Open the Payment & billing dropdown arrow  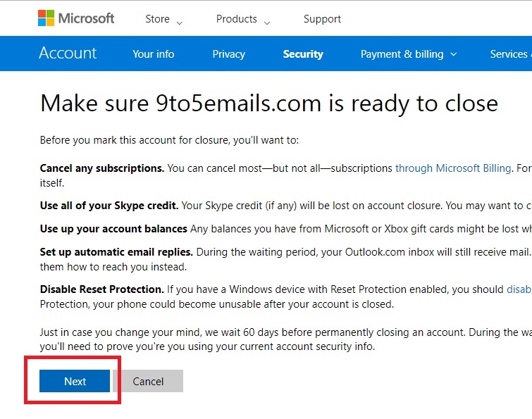tap(453, 54)
